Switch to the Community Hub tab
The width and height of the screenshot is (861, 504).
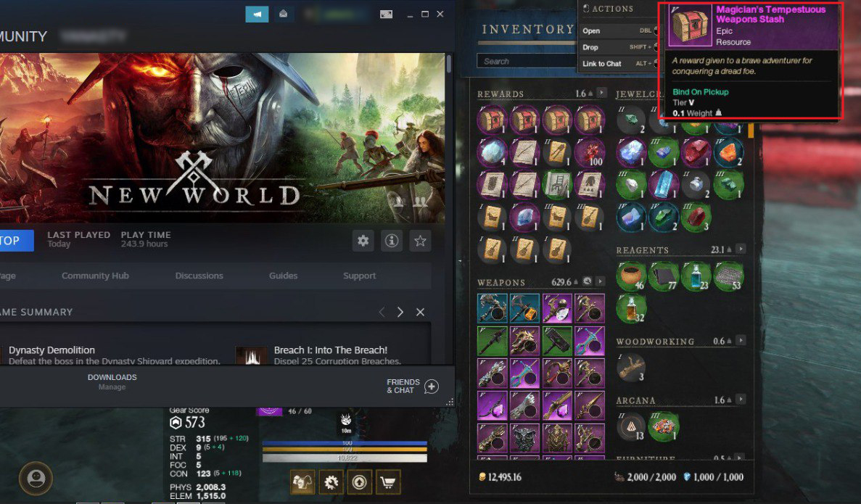[x=95, y=276]
